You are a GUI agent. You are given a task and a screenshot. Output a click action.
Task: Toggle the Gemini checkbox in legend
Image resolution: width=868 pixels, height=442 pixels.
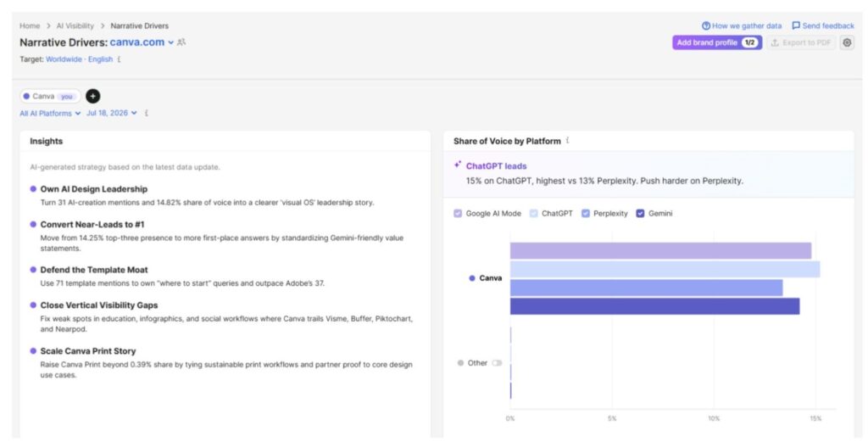pos(641,213)
